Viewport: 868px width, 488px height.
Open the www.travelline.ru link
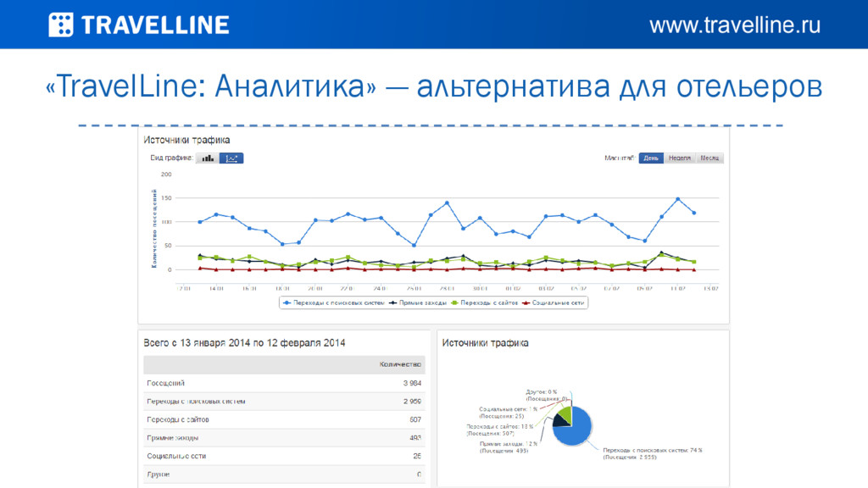[x=735, y=25]
